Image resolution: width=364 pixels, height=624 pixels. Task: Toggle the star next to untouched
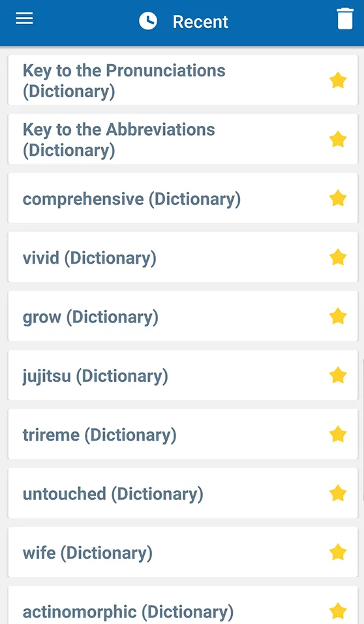tap(338, 493)
